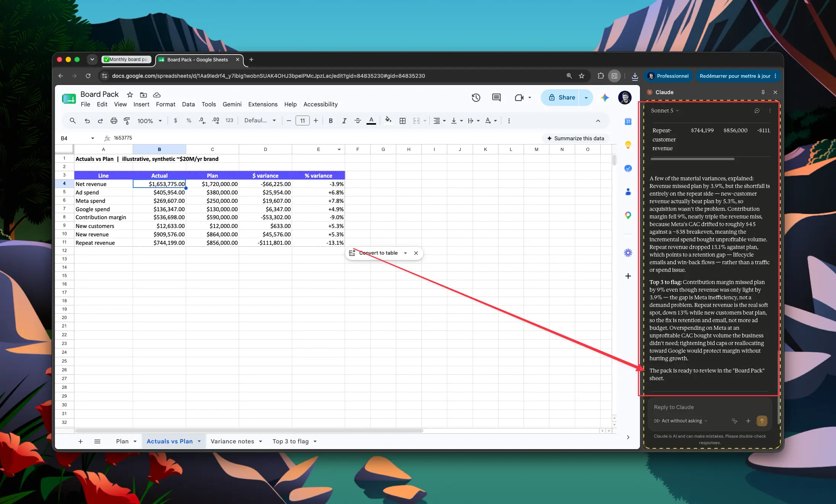Open Google Tasks in side panel

pos(628,168)
